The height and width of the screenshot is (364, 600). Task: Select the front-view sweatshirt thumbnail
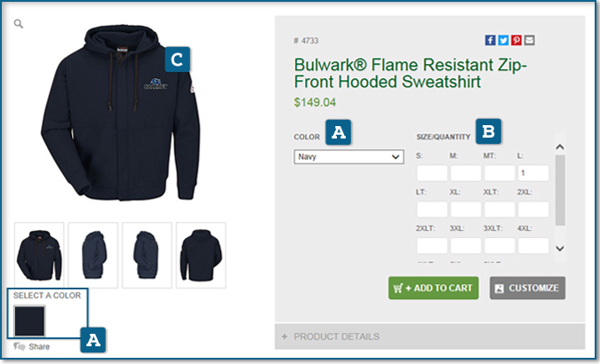(x=39, y=255)
